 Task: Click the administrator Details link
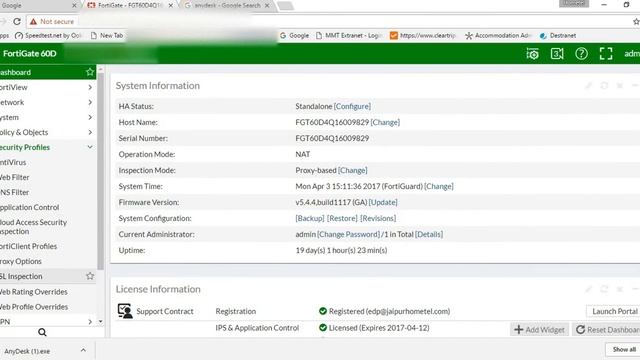coord(429,234)
